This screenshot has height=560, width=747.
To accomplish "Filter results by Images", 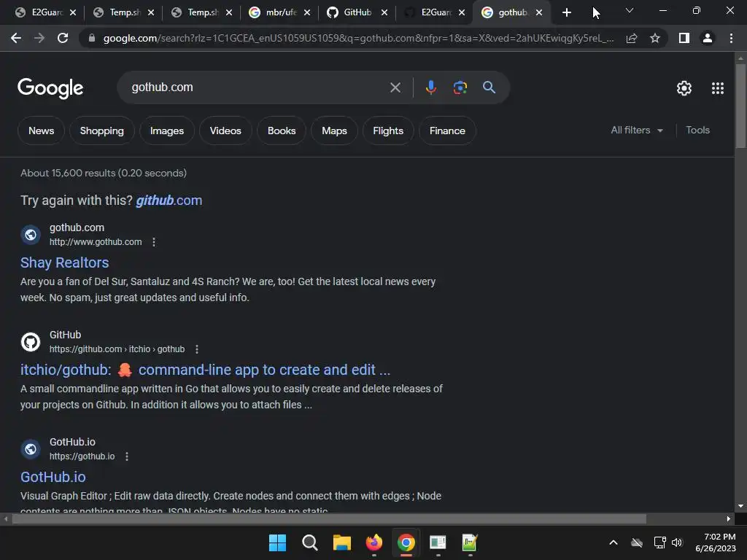I will coord(167,131).
